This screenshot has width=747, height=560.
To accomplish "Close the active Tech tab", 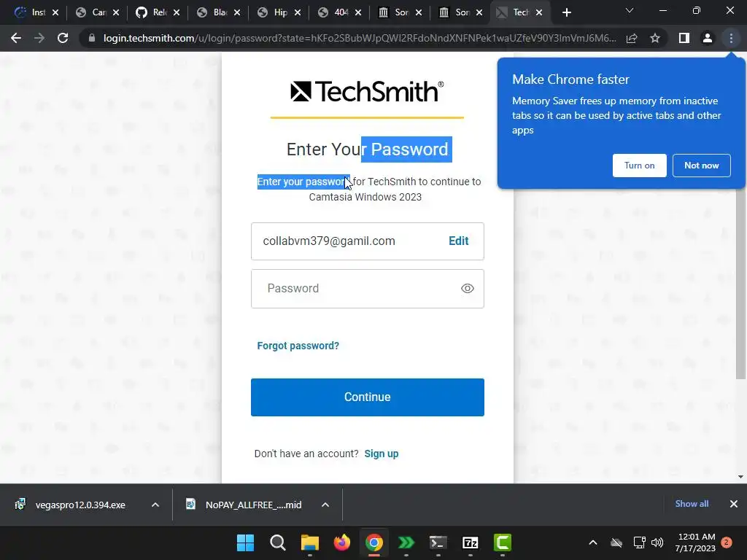I will (539, 13).
